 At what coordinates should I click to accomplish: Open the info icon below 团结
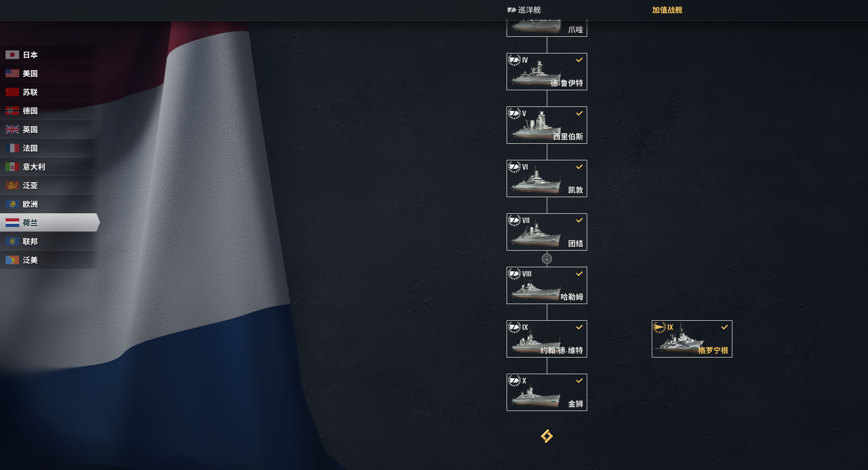point(547,259)
